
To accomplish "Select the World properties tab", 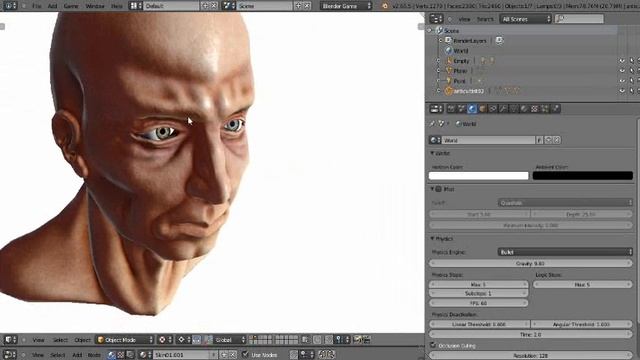I will [472, 109].
